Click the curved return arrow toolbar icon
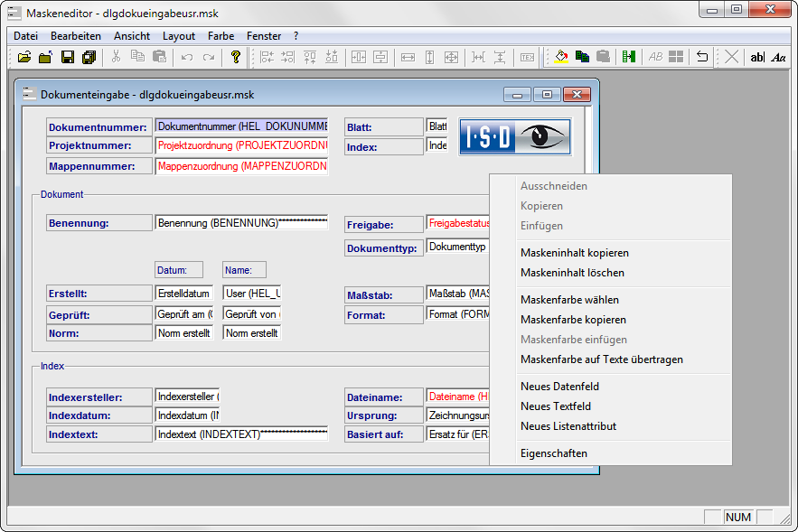798x532 pixels. 702,57
